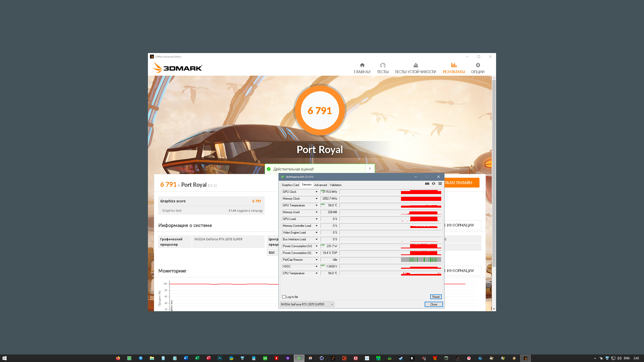This screenshot has width=644, height=362.
Task: Expand the GPU Clock sensor dropdown
Action: click(316, 192)
